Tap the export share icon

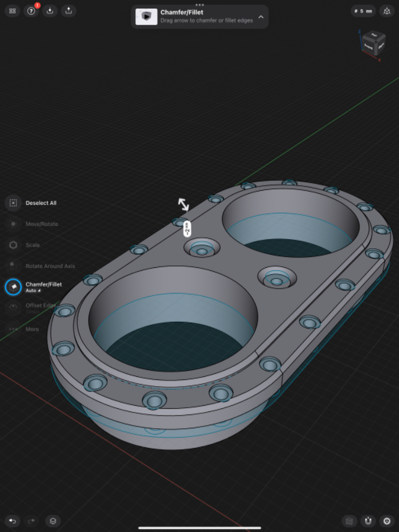(68, 11)
